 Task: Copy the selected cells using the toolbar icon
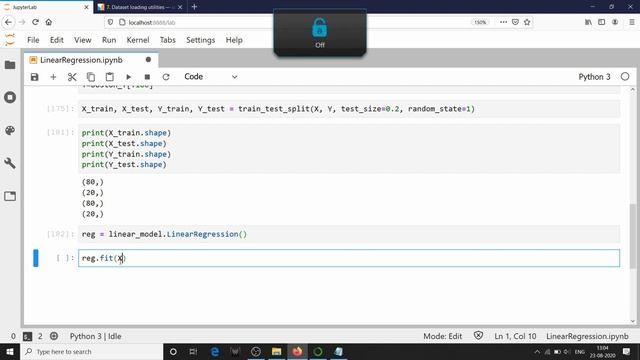click(x=91, y=77)
